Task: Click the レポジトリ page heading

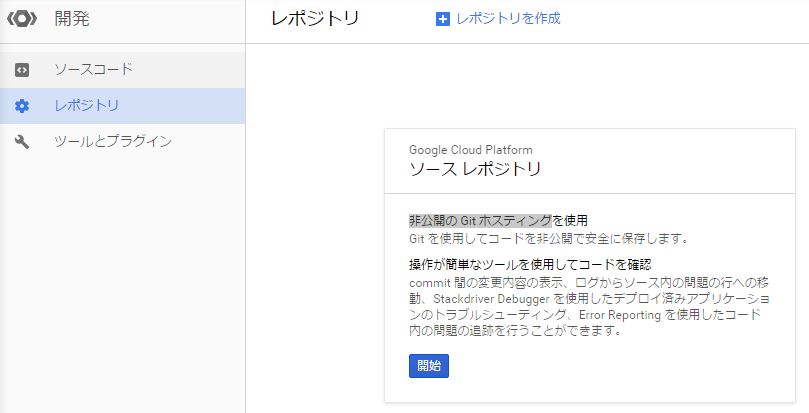Action: click(315, 19)
